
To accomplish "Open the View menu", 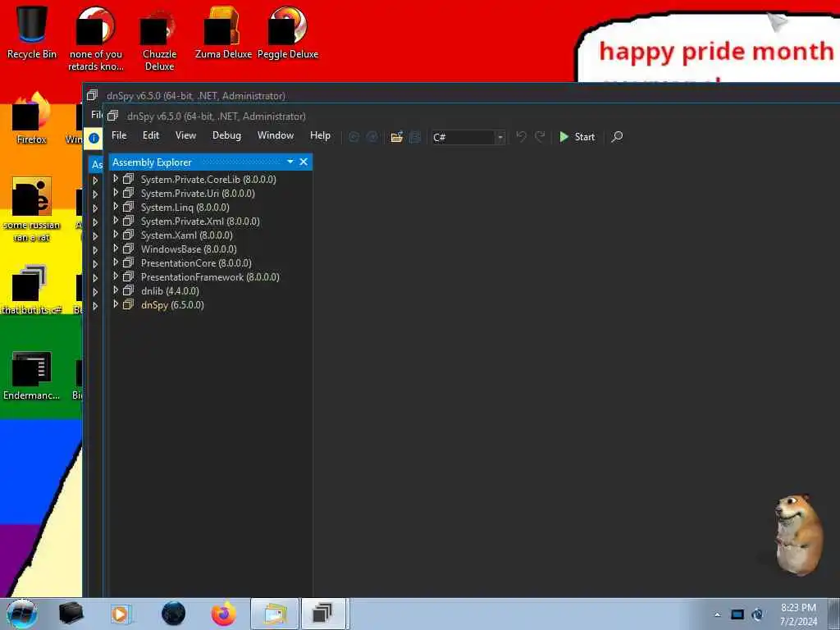I will (185, 135).
